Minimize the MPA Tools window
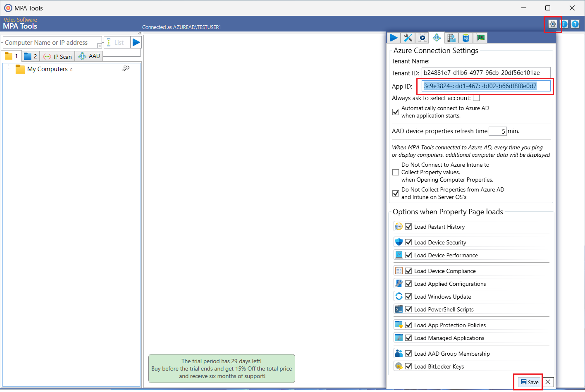The height and width of the screenshot is (392, 585). pyautogui.click(x=524, y=8)
